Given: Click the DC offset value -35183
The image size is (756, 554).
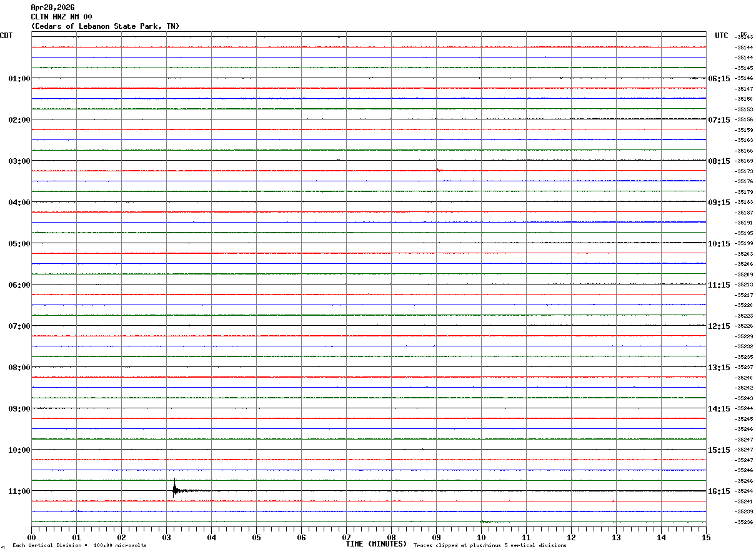Looking at the screenshot, I should (x=744, y=203).
